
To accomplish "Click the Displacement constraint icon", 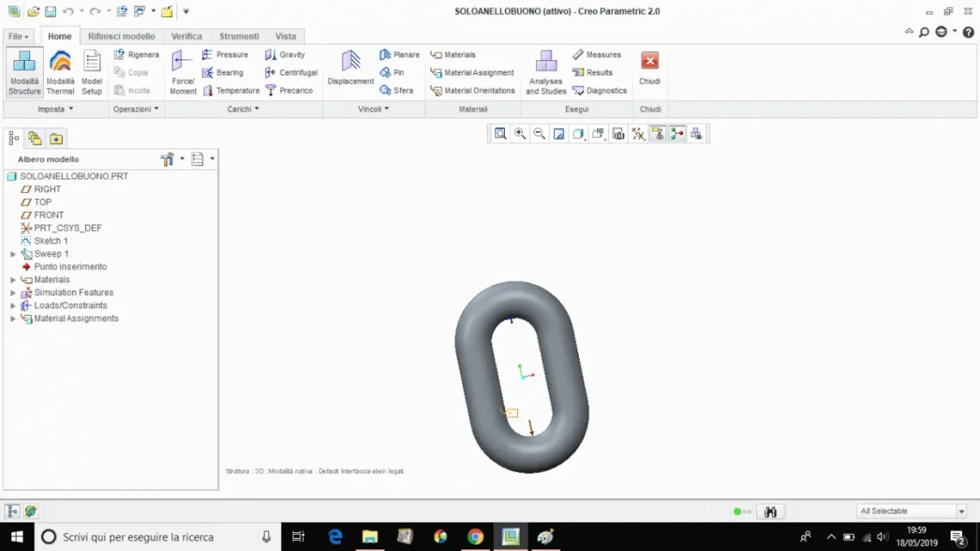I will [x=350, y=69].
